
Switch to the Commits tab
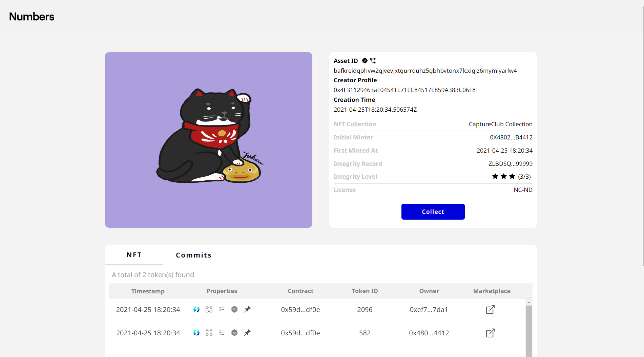click(x=194, y=255)
